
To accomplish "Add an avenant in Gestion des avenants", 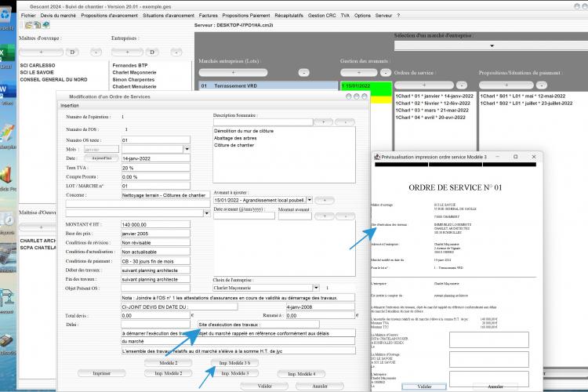I will (359, 72).
